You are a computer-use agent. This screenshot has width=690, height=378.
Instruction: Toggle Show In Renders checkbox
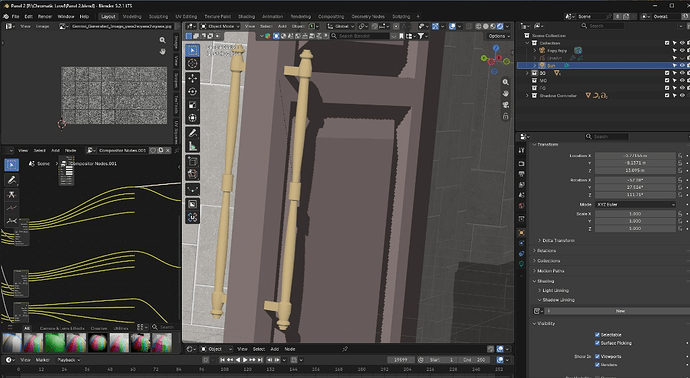coord(597,365)
